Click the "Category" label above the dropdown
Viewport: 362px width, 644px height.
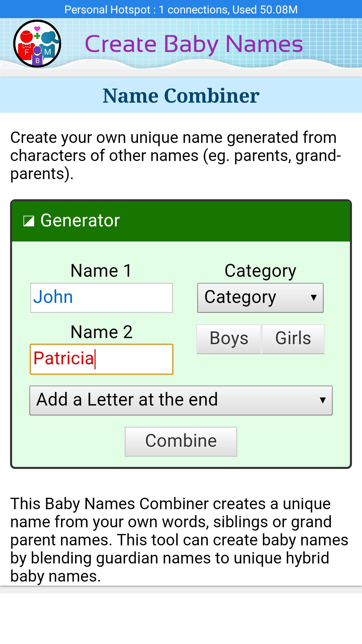click(260, 271)
